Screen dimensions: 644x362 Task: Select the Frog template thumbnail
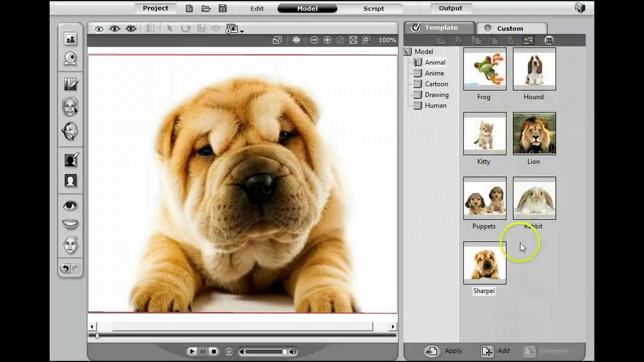click(485, 69)
